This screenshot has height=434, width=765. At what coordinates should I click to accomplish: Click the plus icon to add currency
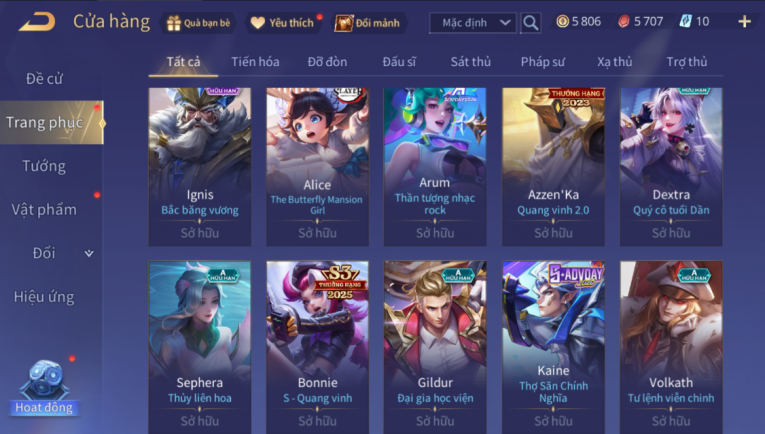[x=745, y=21]
